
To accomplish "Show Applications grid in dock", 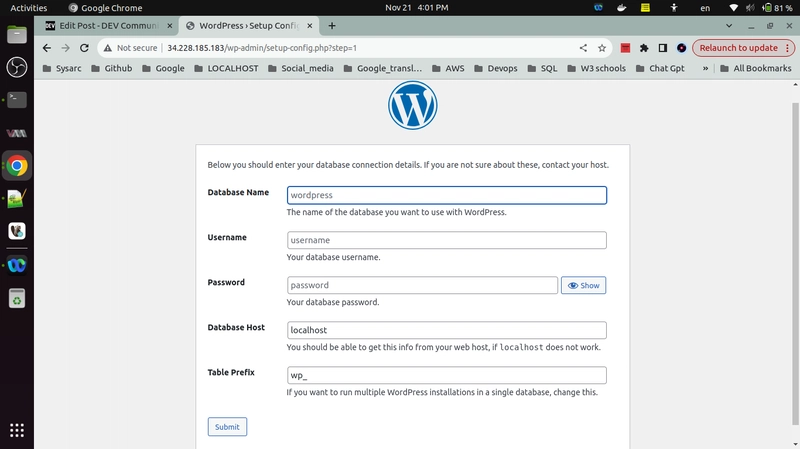I will [17, 430].
